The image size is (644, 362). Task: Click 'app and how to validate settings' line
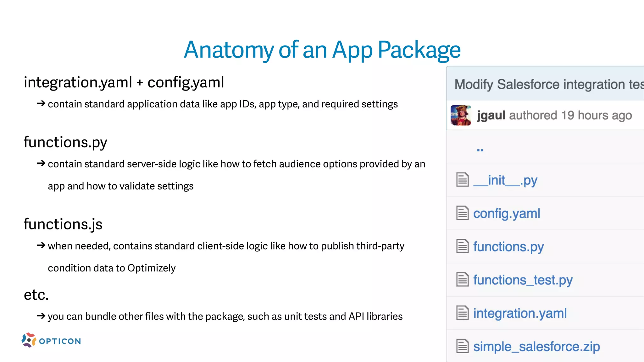coord(121,186)
